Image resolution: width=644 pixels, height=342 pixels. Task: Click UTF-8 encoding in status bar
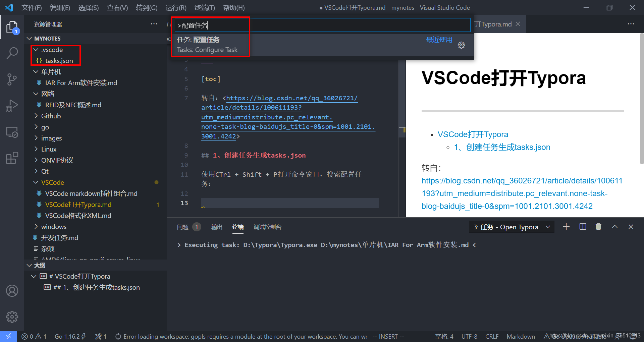click(469, 336)
